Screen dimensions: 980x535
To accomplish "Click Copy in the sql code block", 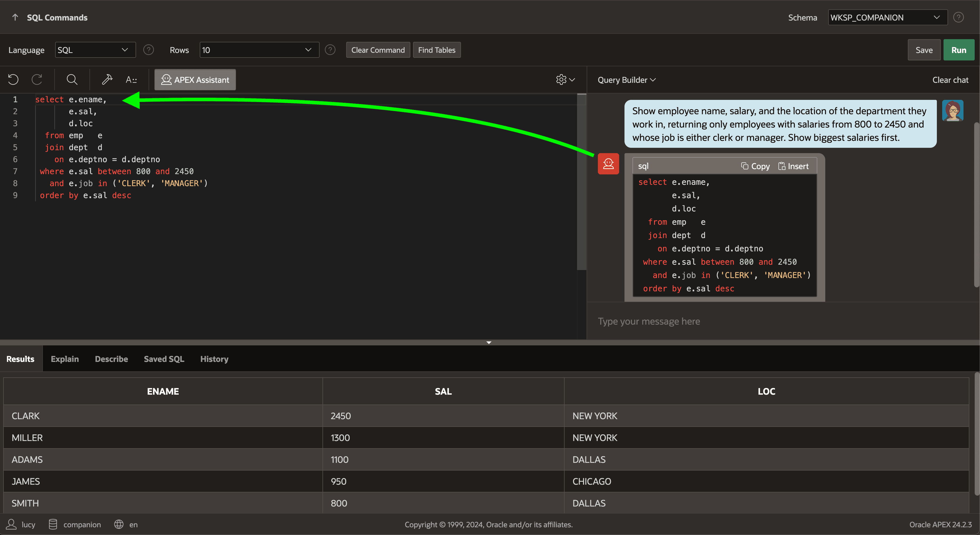I will (755, 166).
